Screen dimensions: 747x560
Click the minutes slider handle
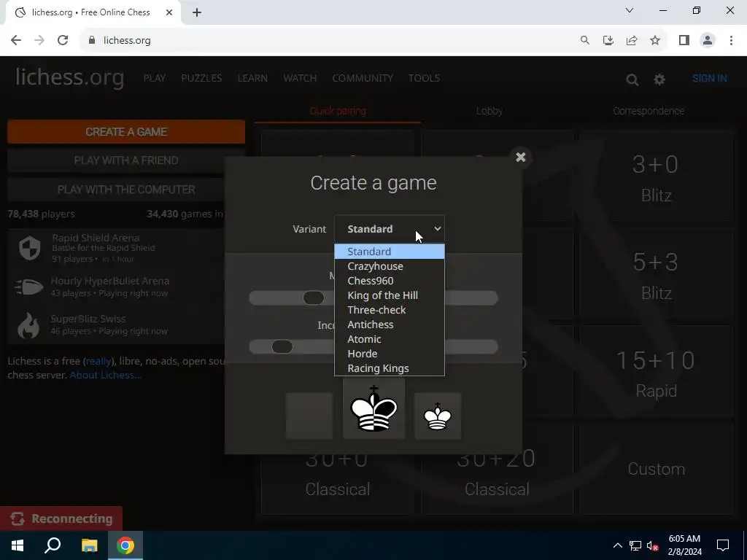tap(314, 298)
